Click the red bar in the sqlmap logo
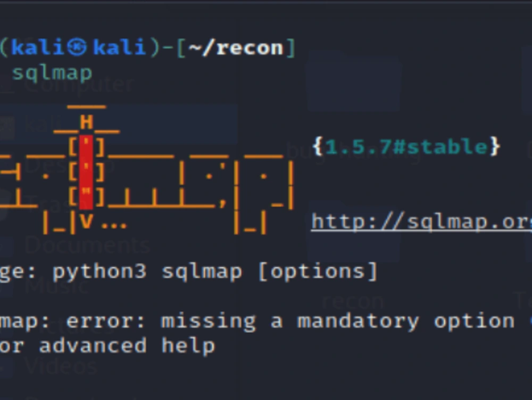Image resolution: width=532 pixels, height=400 pixels. click(86, 172)
